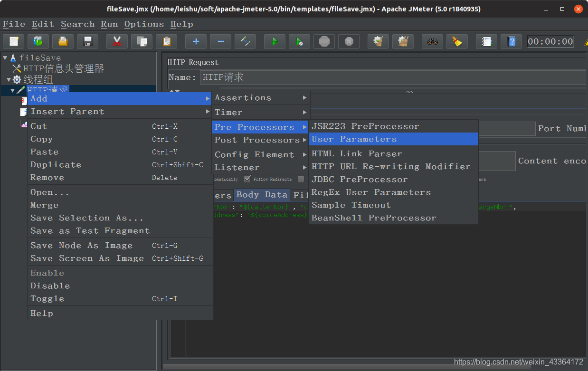588x371 pixels.
Task: Collapse the 线程组 thread group node
Action: click(9, 79)
